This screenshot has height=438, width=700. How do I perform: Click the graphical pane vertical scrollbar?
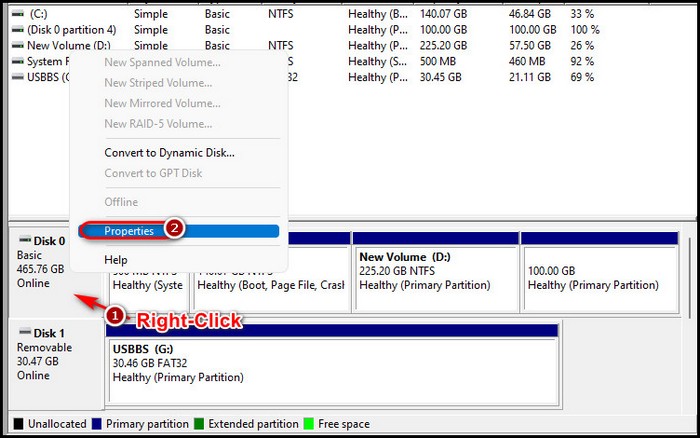click(x=690, y=277)
